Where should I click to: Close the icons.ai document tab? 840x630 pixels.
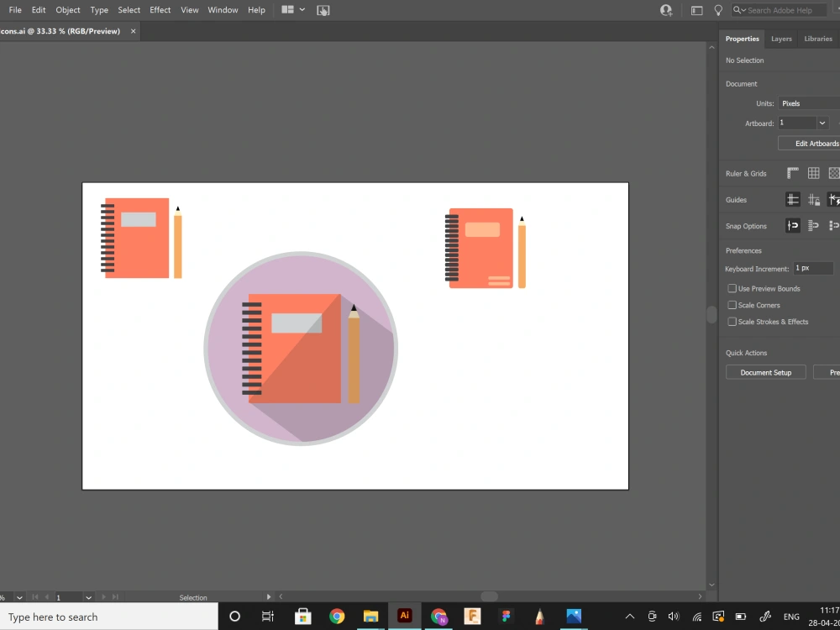[x=133, y=31]
